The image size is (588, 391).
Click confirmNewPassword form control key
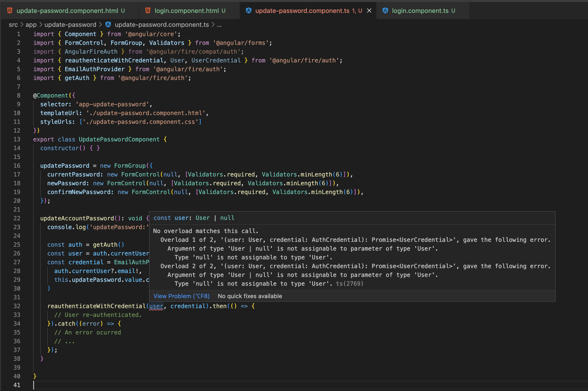point(79,192)
